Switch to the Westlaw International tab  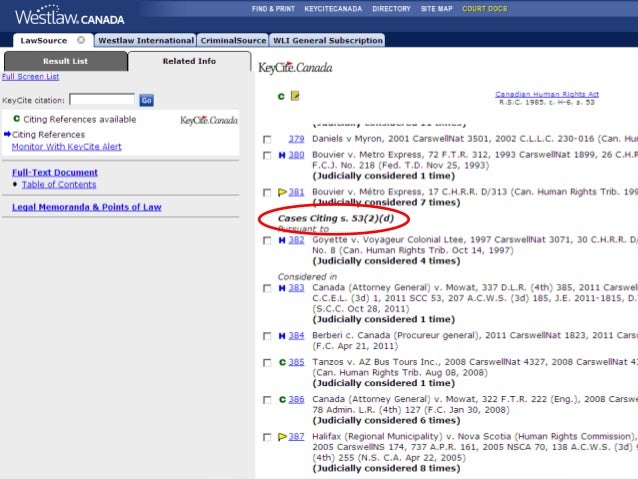tap(146, 40)
